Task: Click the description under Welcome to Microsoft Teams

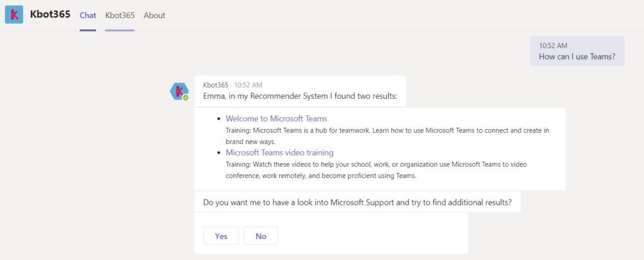Action: coord(387,136)
